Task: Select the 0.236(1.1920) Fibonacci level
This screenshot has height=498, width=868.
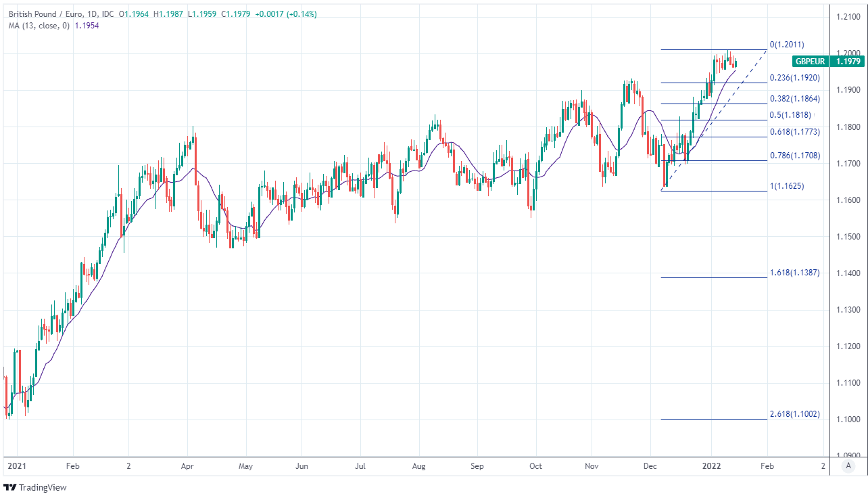Action: (x=794, y=78)
